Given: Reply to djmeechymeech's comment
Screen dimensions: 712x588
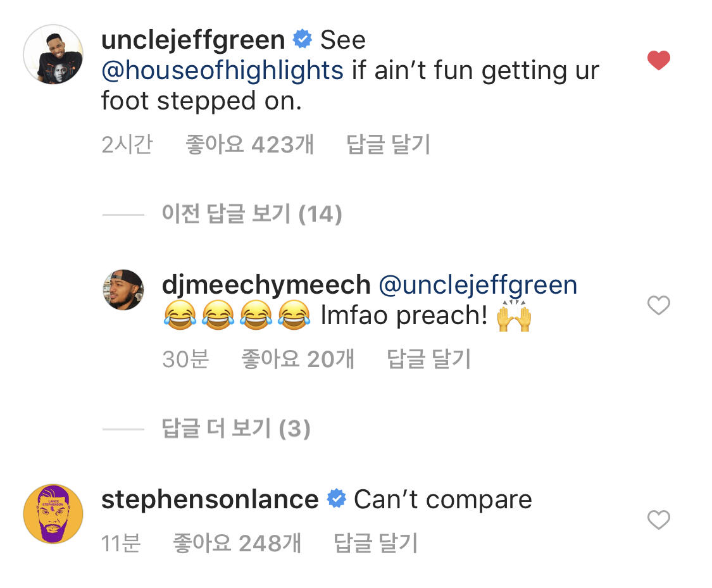Looking at the screenshot, I should coord(428,360).
